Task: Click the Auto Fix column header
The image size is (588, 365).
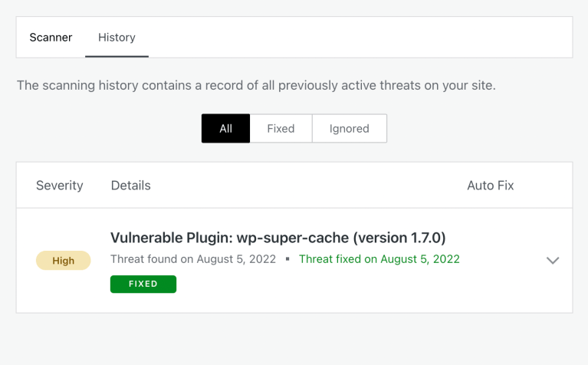Action: point(490,186)
